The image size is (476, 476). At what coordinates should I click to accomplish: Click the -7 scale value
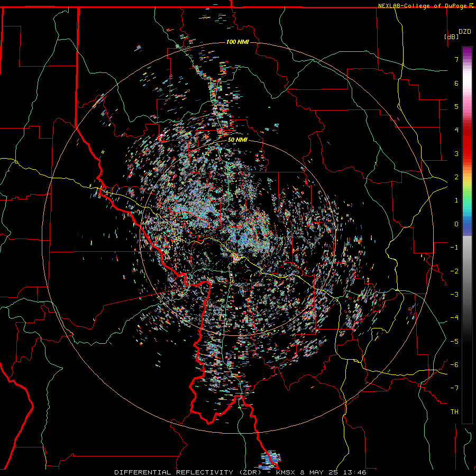(x=454, y=388)
